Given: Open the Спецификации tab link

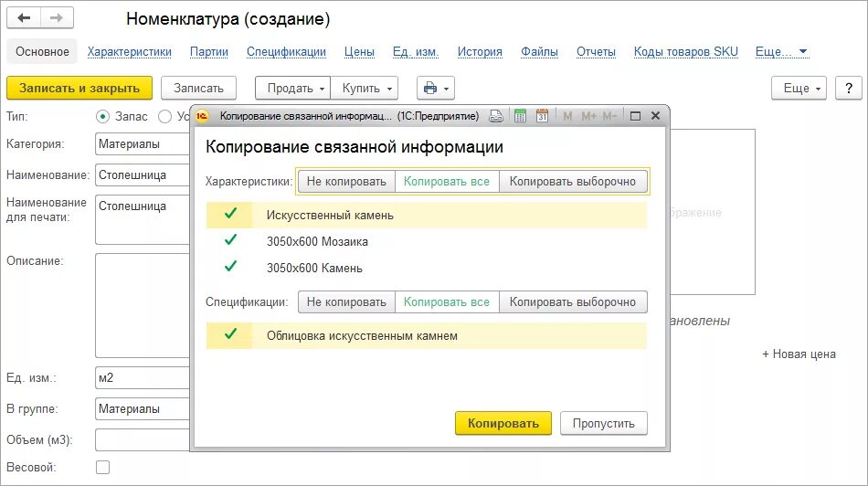Looking at the screenshot, I should [286, 51].
